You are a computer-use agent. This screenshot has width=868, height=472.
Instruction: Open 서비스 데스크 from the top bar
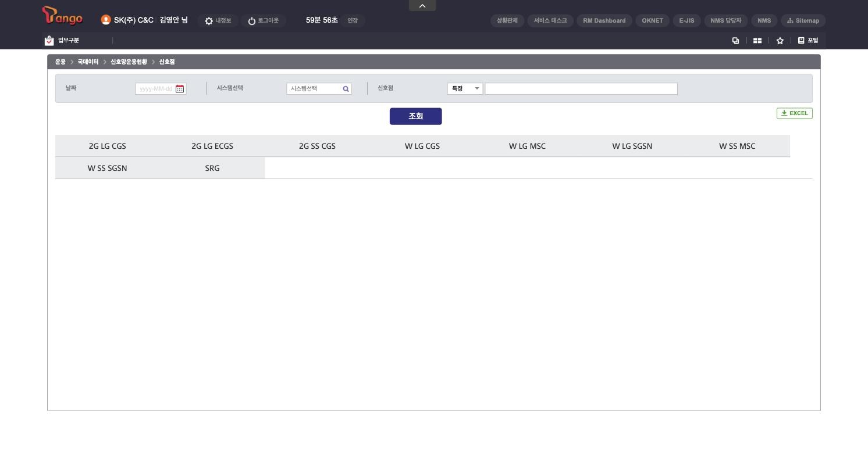550,21
